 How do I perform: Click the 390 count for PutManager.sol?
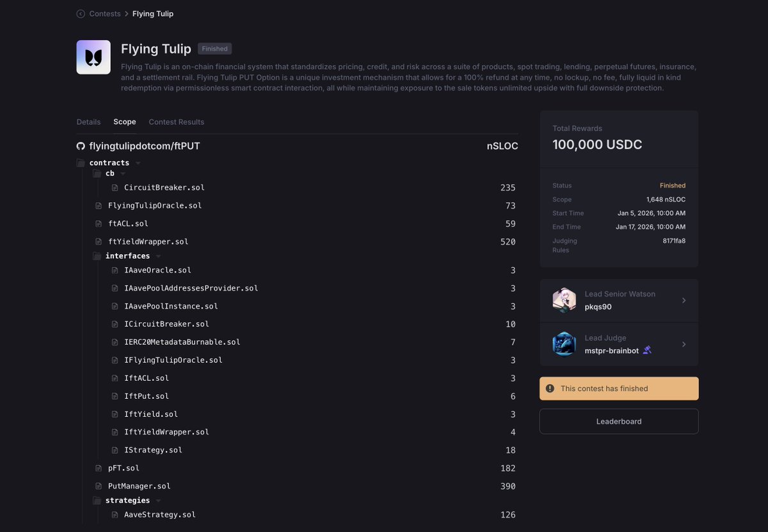pos(508,487)
